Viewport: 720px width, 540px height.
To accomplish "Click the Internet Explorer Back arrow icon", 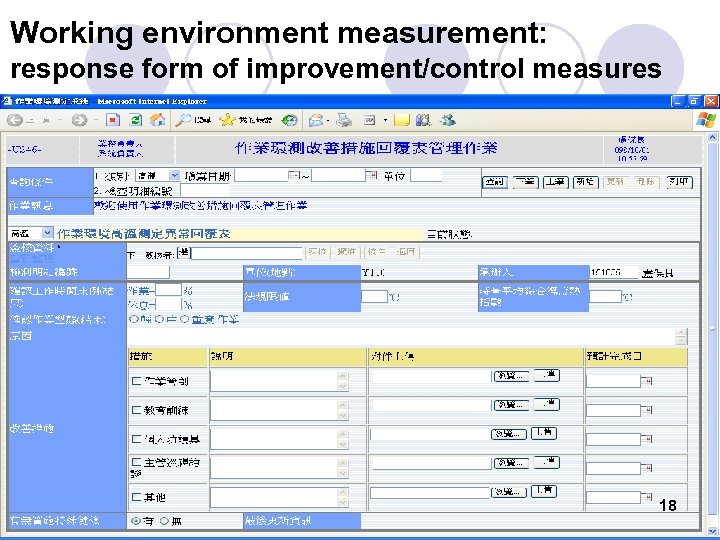I will click(14, 121).
